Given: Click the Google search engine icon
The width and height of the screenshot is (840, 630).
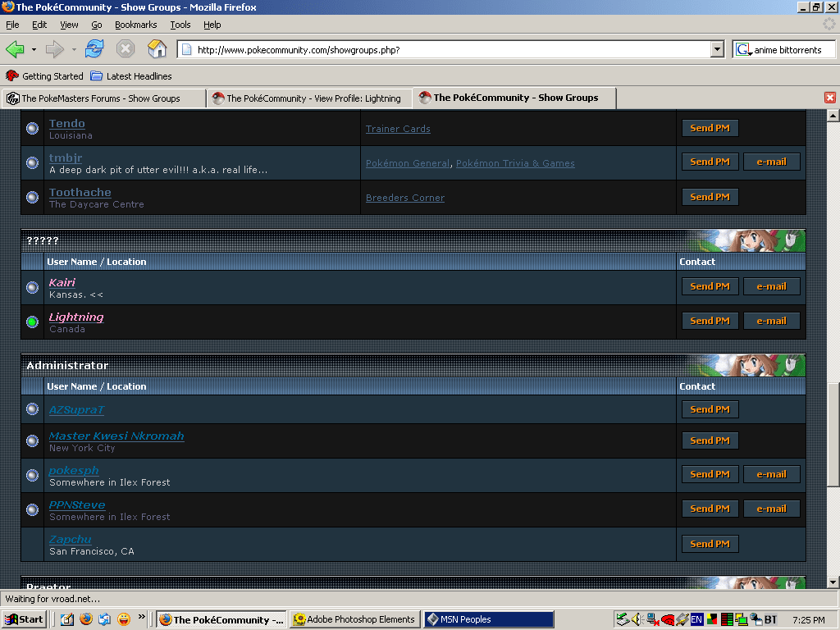Looking at the screenshot, I should point(743,50).
